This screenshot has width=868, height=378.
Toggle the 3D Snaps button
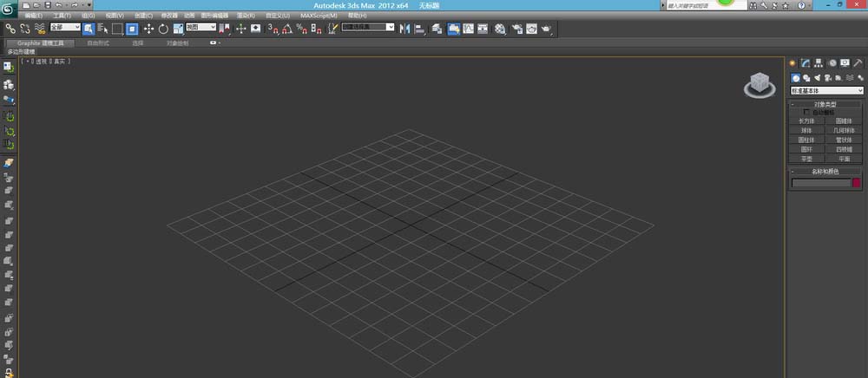272,29
